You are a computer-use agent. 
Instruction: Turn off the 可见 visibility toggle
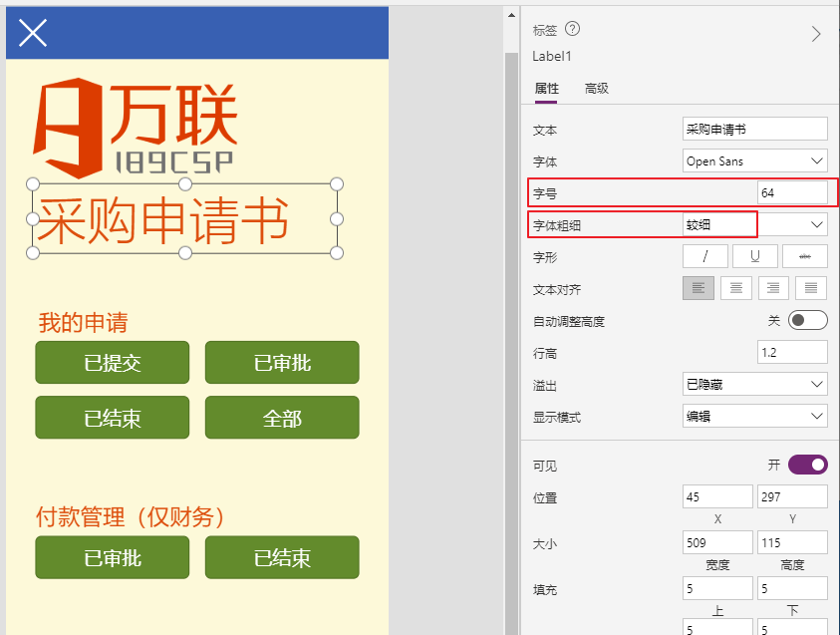[807, 465]
